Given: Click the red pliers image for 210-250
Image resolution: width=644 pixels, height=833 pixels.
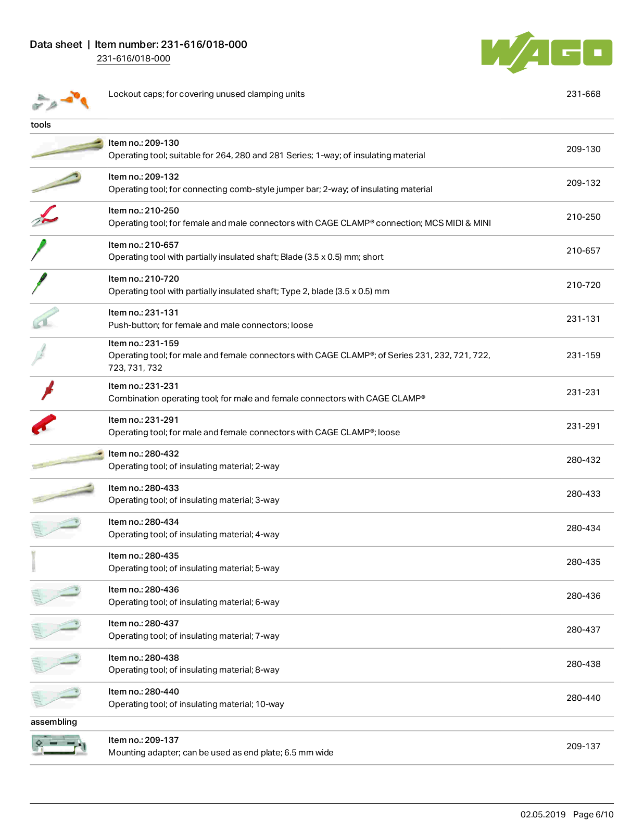Looking at the screenshot, I should click(45, 216).
